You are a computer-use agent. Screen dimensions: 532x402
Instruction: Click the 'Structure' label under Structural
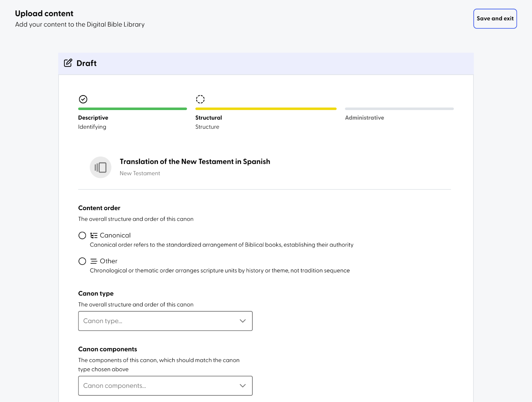pos(207,127)
